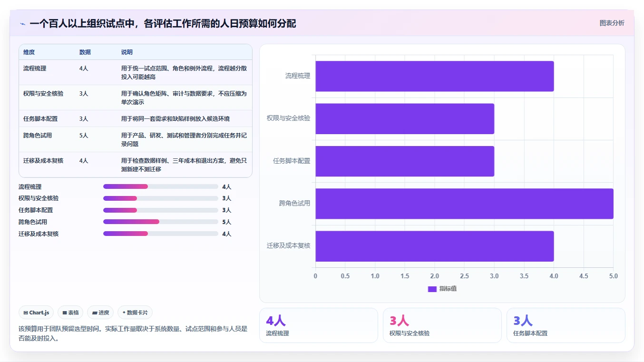
Task: Click the lightning icon beside the page title
Action: click(22, 24)
